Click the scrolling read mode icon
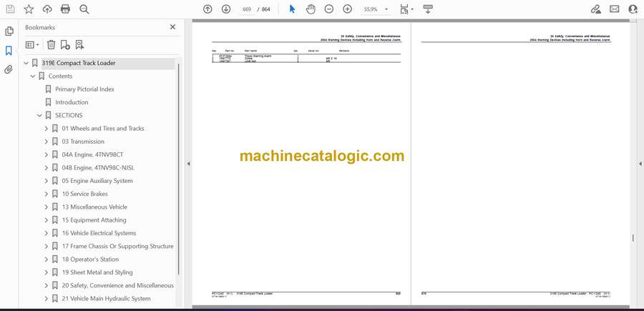This screenshot has width=644, height=311. tap(428, 9)
